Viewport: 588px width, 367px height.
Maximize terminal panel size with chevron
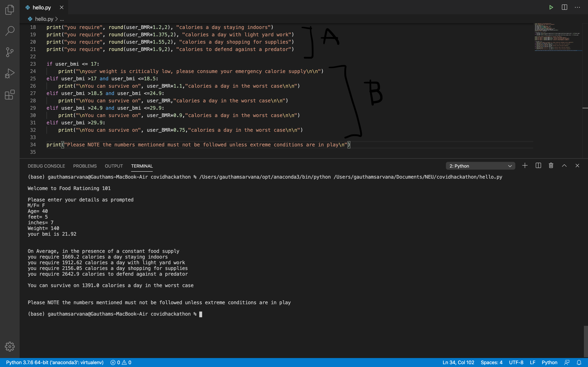pos(564,166)
